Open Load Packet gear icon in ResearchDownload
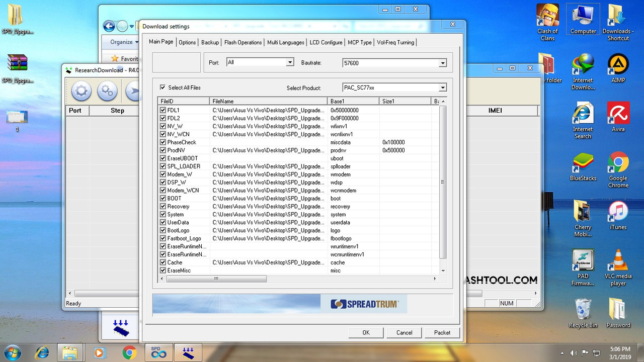 (x=81, y=91)
